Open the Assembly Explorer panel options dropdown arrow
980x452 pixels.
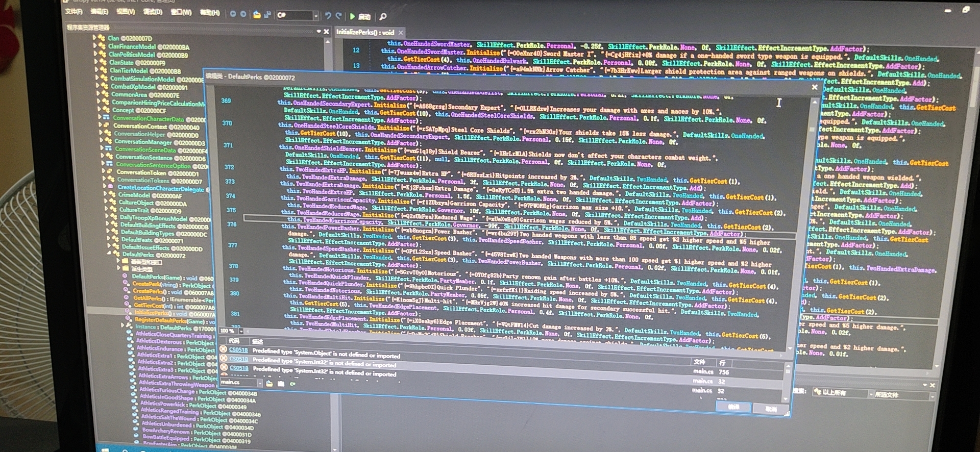[318, 31]
